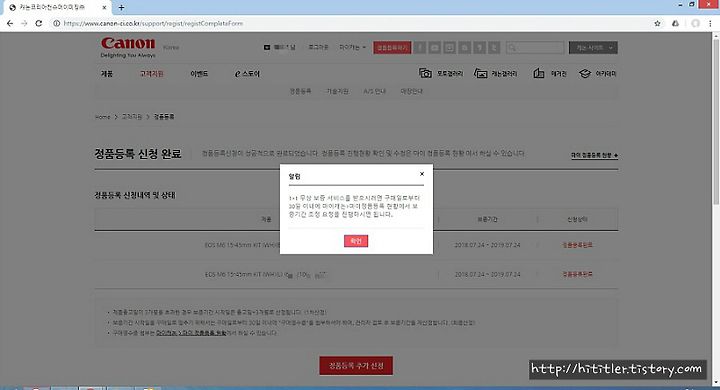Click 고객지원 in the breadcrumb
This screenshot has width=720, height=390.
click(132, 117)
